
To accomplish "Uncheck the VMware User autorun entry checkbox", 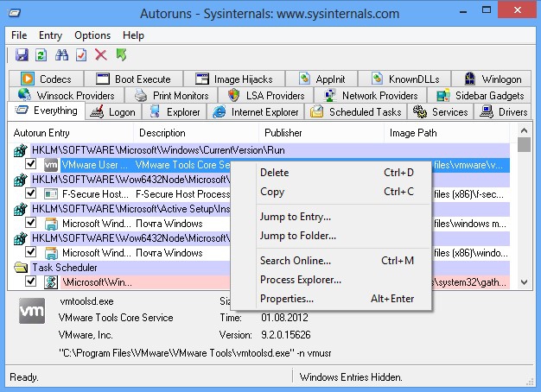I will coord(31,164).
